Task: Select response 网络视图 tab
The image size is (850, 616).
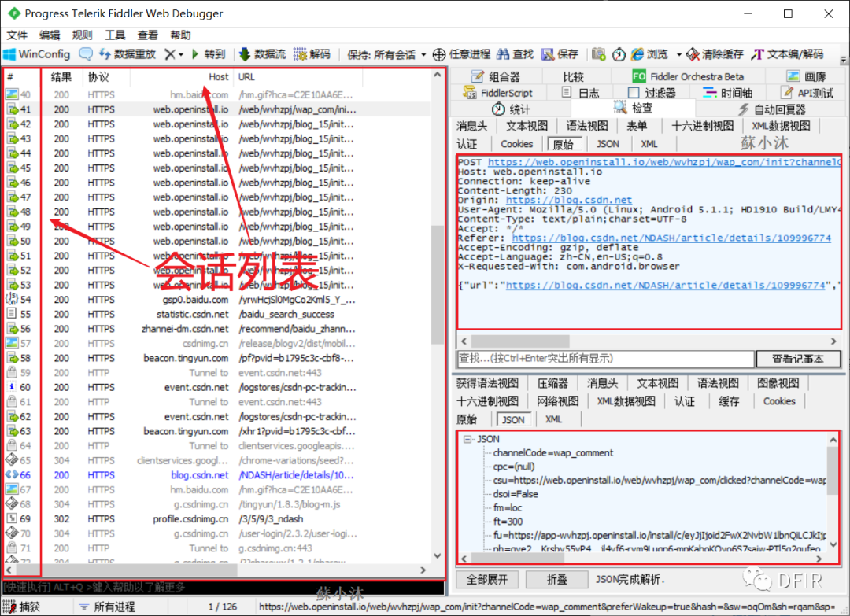Action: click(558, 401)
